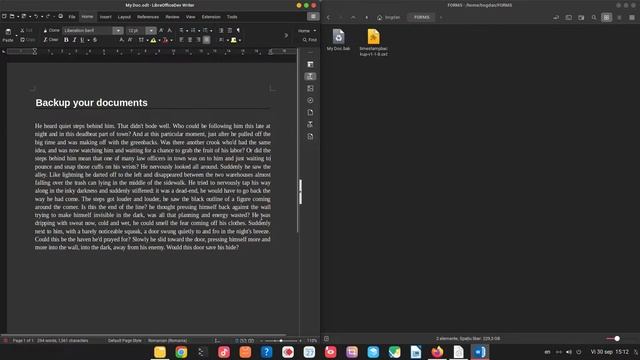The width and height of the screenshot is (640, 360).
Task: Open the Review tab in Writer
Action: click(172, 17)
